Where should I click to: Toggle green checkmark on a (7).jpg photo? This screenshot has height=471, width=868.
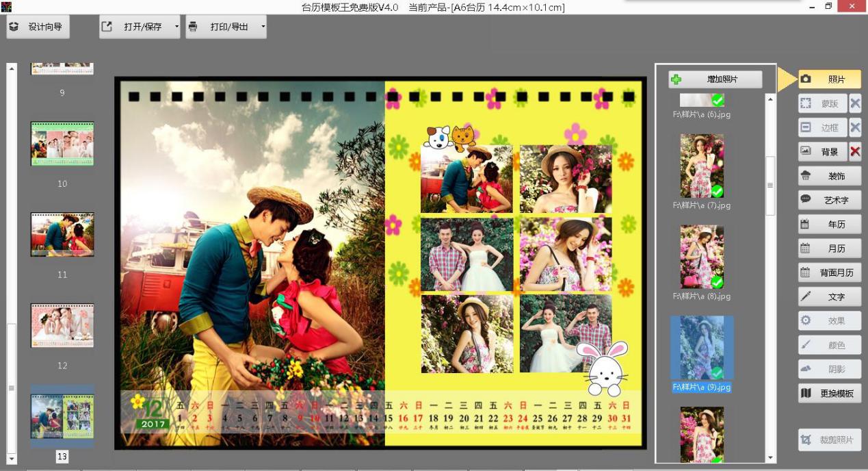click(717, 191)
